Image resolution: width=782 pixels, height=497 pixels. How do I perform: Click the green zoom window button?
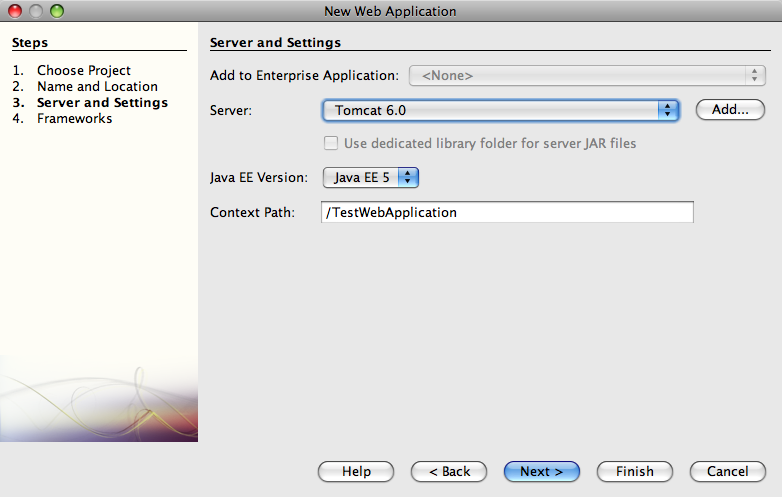tap(57, 11)
